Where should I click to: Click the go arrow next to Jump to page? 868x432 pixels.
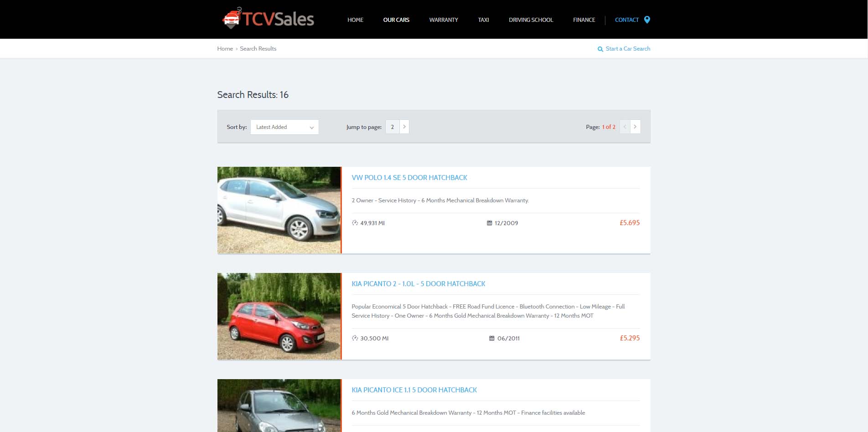404,127
